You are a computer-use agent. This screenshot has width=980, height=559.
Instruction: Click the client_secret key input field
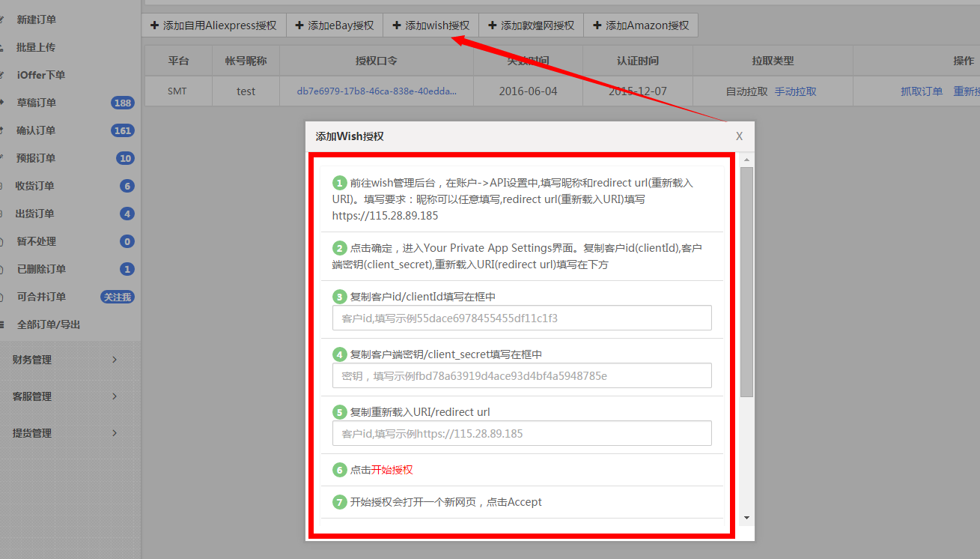[x=522, y=375]
